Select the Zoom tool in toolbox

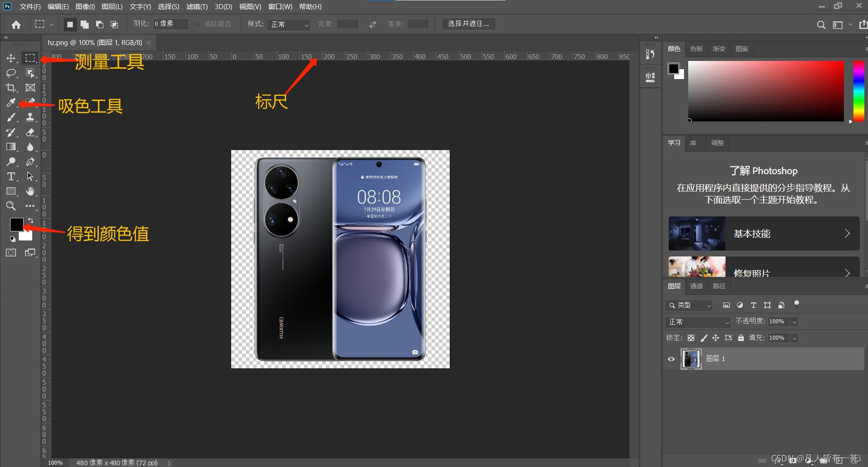coord(11,206)
